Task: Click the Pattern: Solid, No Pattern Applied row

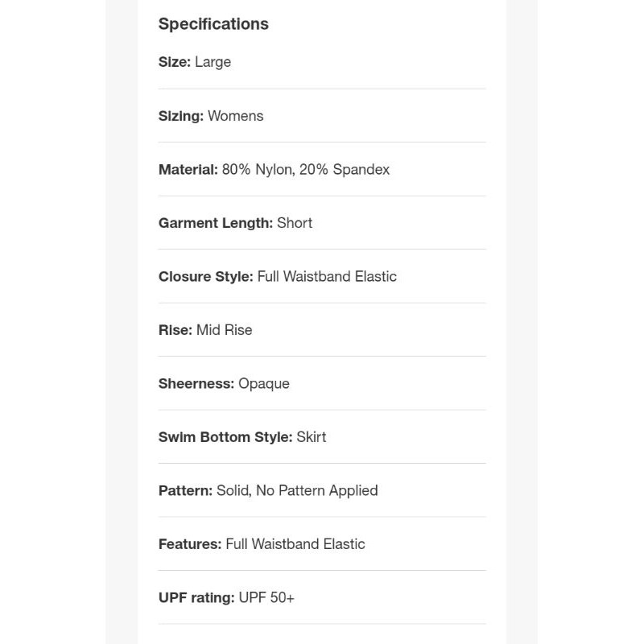Action: tap(268, 491)
